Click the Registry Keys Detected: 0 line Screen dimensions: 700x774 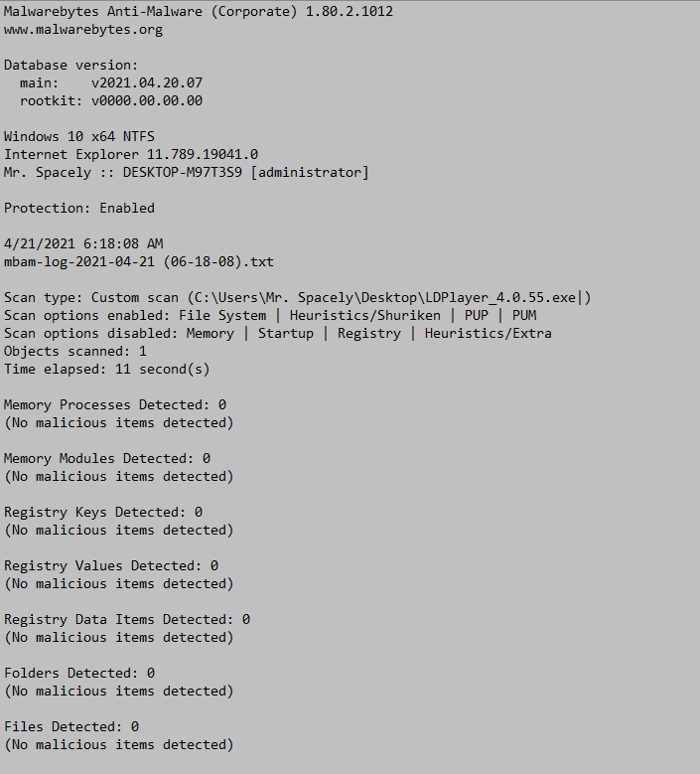click(x=103, y=513)
